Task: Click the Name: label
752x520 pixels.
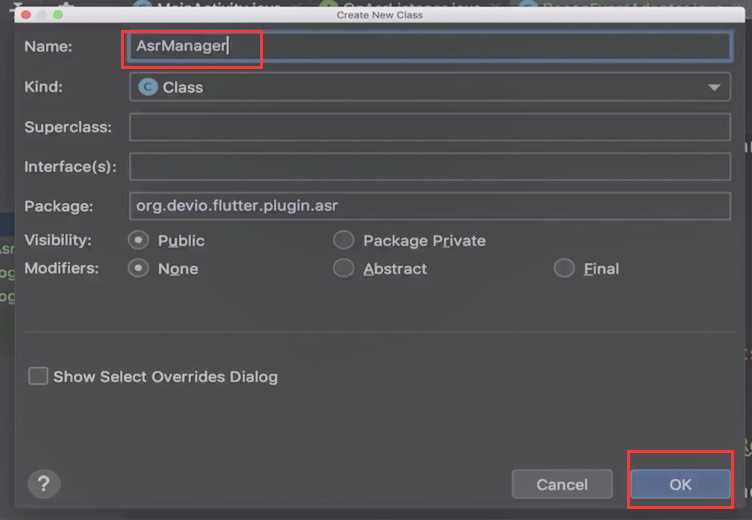Action: click(48, 47)
